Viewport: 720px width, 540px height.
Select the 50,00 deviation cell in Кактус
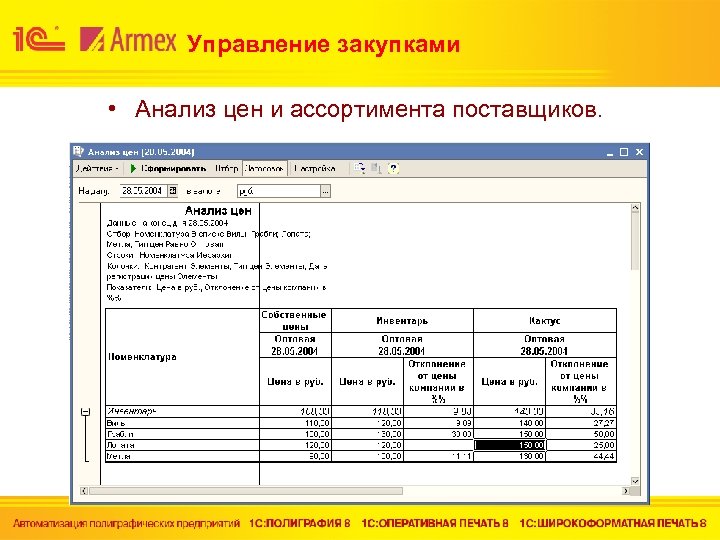(x=581, y=434)
